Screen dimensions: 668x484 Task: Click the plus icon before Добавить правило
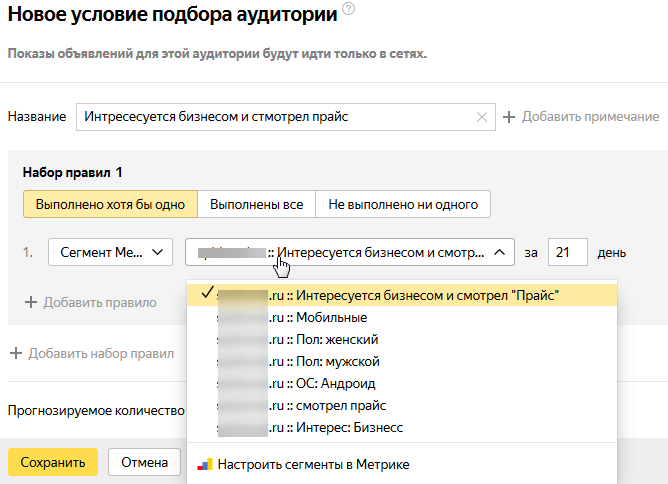(31, 302)
